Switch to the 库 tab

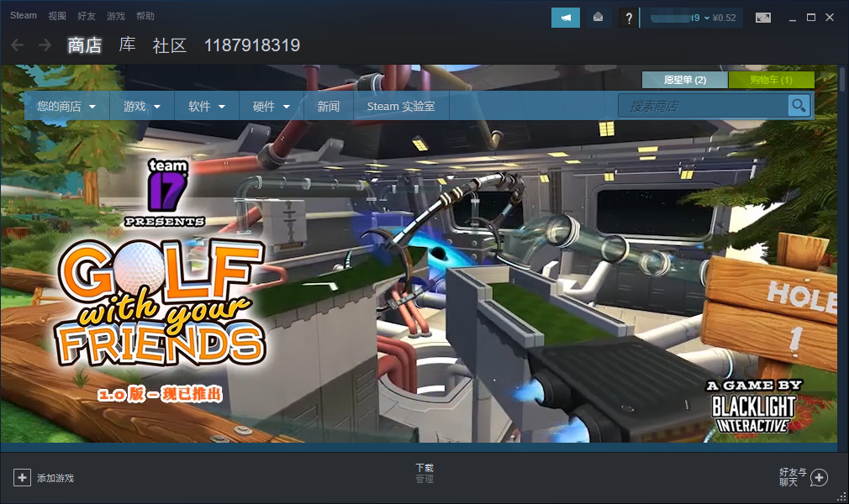point(127,45)
